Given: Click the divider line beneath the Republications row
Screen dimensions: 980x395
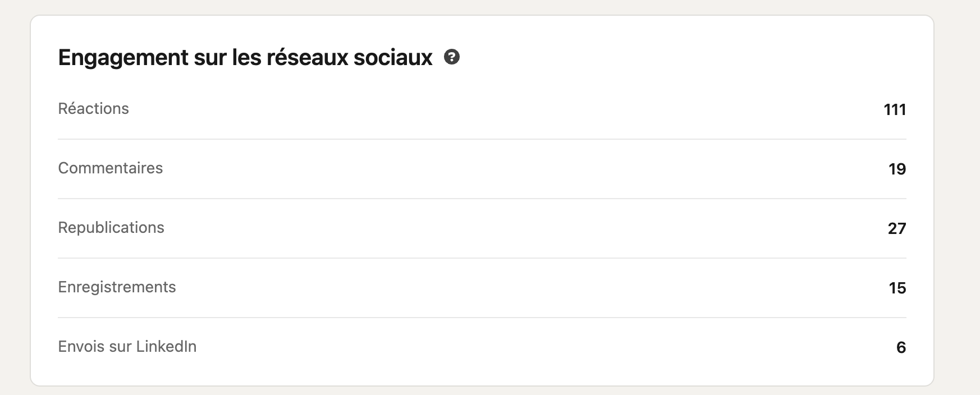Looking at the screenshot, I should pos(482,258).
